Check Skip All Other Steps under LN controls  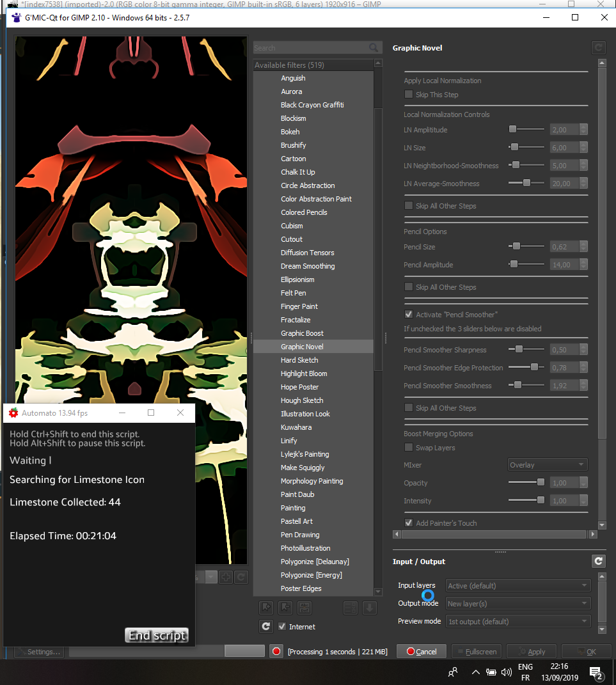pyautogui.click(x=409, y=205)
